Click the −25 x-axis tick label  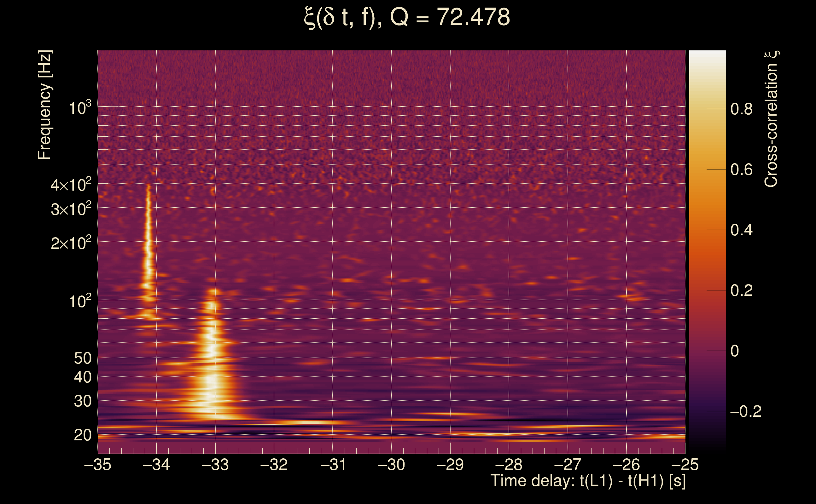pos(685,465)
